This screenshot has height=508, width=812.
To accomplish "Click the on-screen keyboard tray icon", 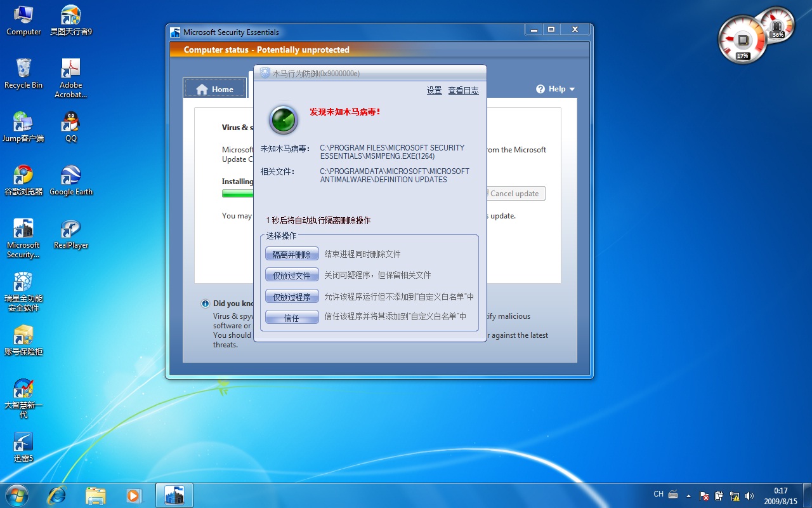I will [x=673, y=495].
